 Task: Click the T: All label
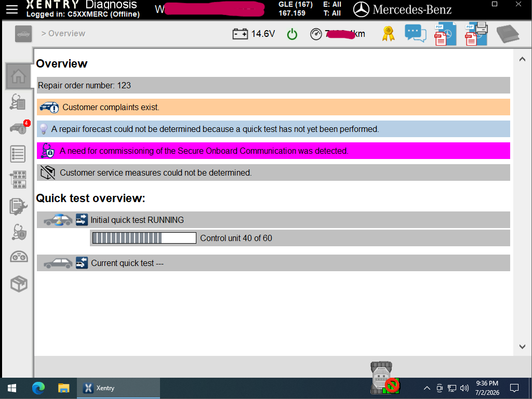click(332, 13)
